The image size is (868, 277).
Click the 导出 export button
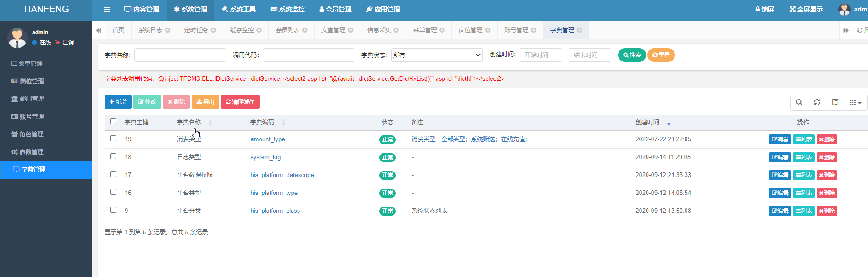click(x=205, y=102)
